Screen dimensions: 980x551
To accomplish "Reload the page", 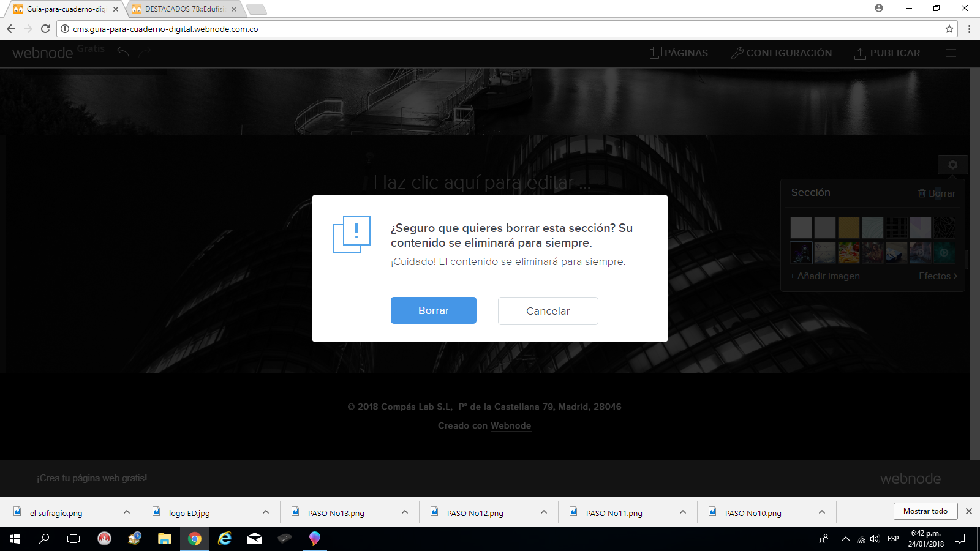I will pos(45,29).
